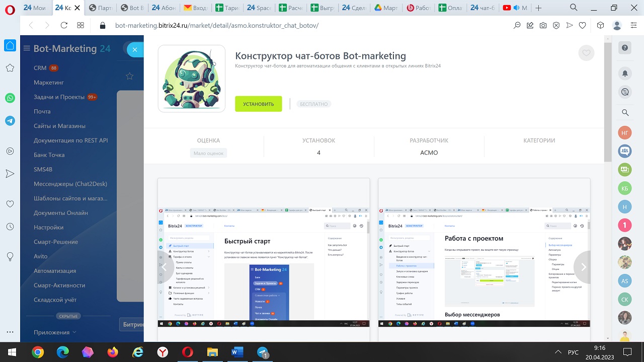The image size is (644, 362).
Task: Show the previous screenshot with the left arrow
Action: pyautogui.click(x=165, y=267)
